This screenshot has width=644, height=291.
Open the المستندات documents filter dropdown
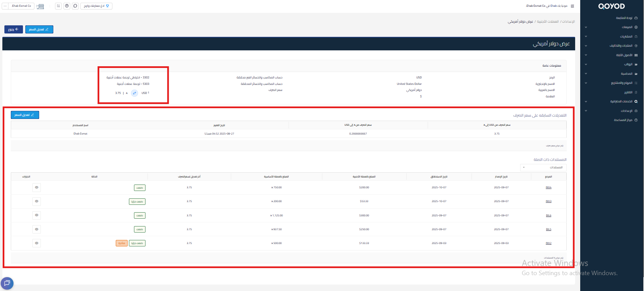click(543, 167)
